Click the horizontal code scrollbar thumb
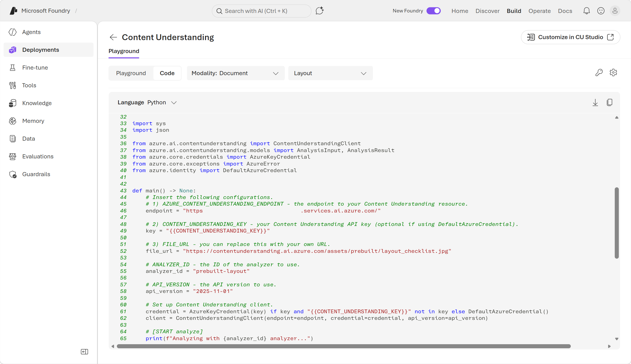 coord(344,346)
